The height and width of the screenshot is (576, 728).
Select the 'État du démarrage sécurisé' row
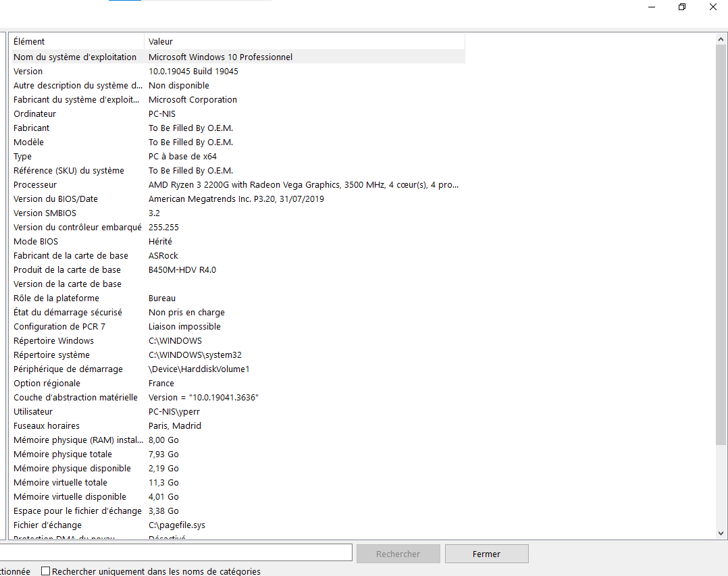pyautogui.click(x=68, y=313)
